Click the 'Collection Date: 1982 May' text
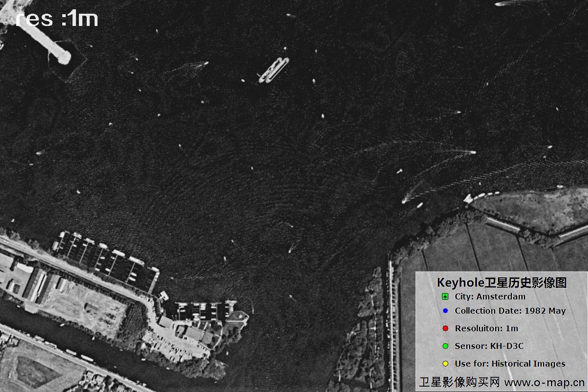The width and height of the screenshot is (588, 392). pos(510,311)
